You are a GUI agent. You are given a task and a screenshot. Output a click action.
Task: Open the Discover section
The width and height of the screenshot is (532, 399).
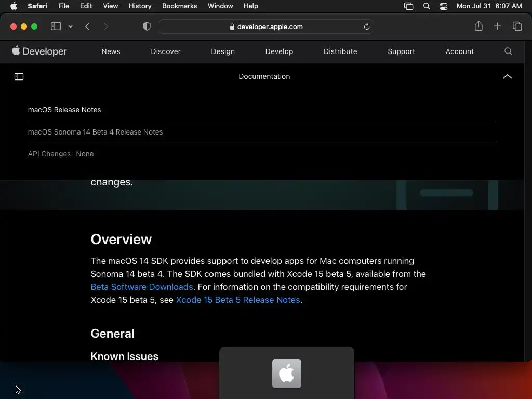166,51
